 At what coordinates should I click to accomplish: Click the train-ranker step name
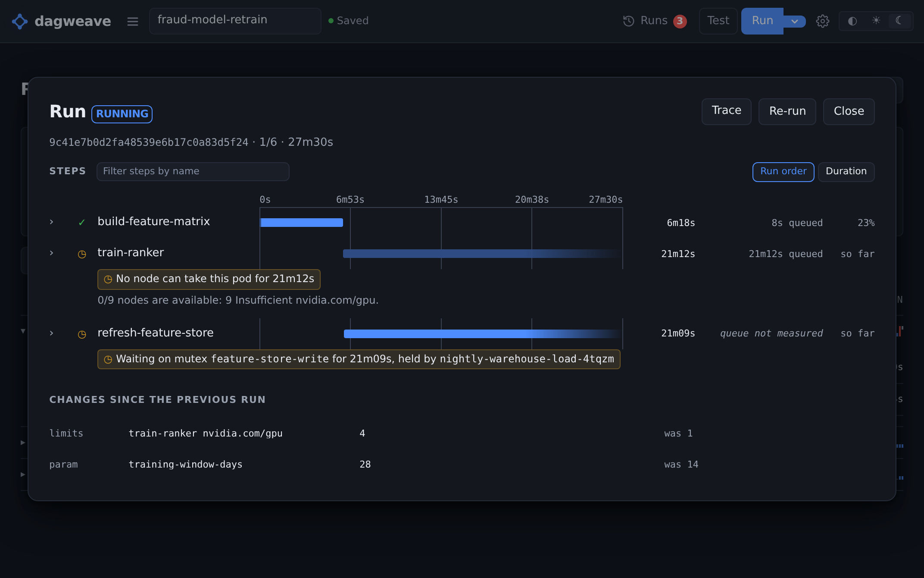pyautogui.click(x=131, y=253)
